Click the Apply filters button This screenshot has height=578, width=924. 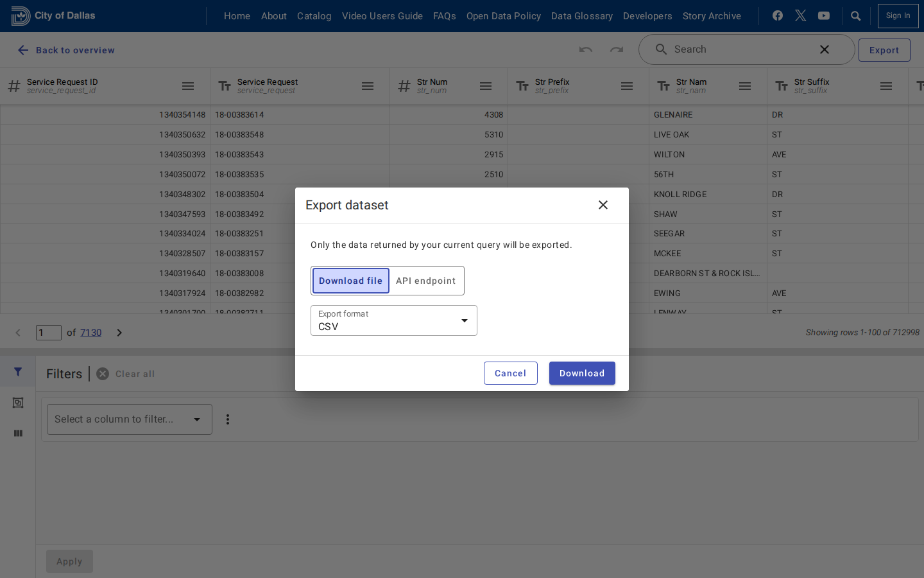point(69,561)
